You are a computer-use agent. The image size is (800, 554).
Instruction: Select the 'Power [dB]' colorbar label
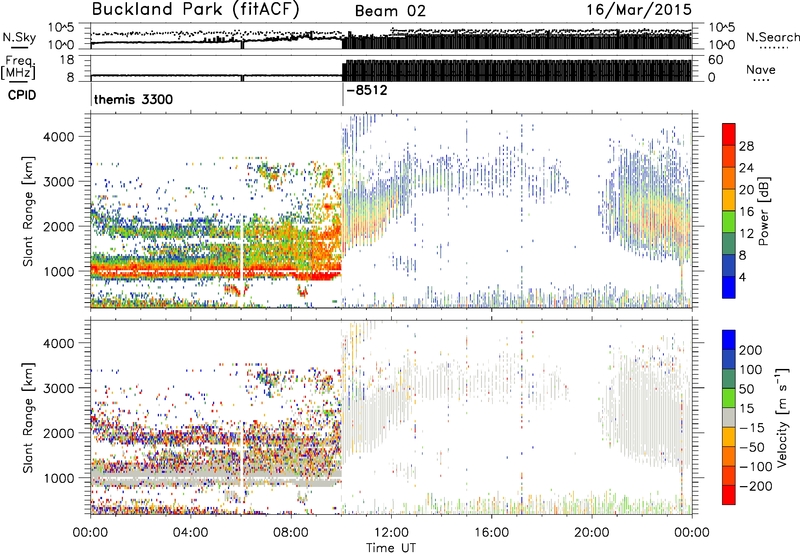[764, 211]
